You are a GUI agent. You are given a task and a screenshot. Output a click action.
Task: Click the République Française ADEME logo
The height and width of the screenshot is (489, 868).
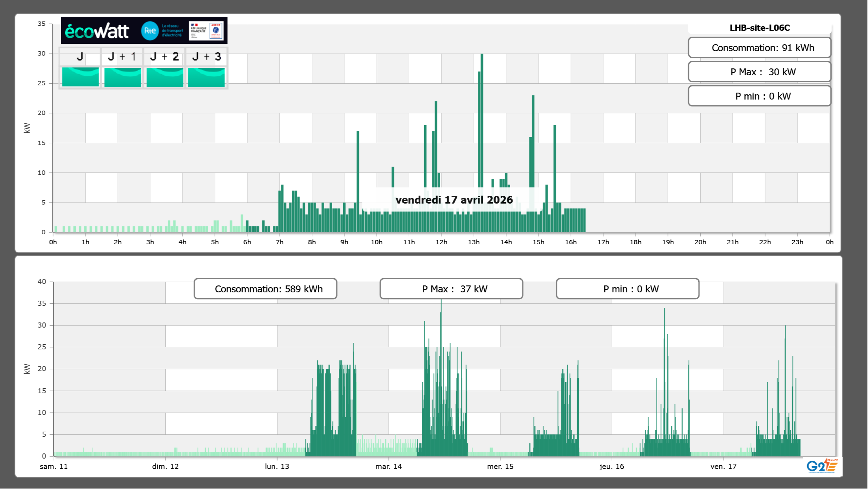pyautogui.click(x=206, y=31)
